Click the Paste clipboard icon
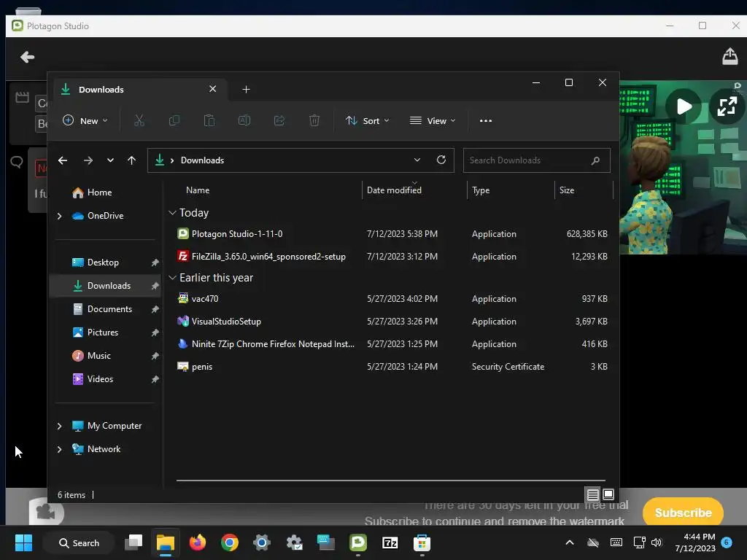 [x=209, y=120]
